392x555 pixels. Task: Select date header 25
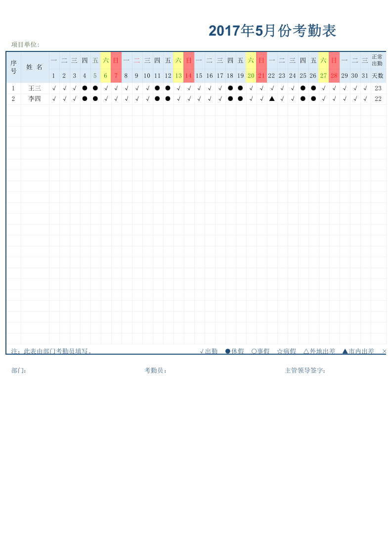coord(303,76)
